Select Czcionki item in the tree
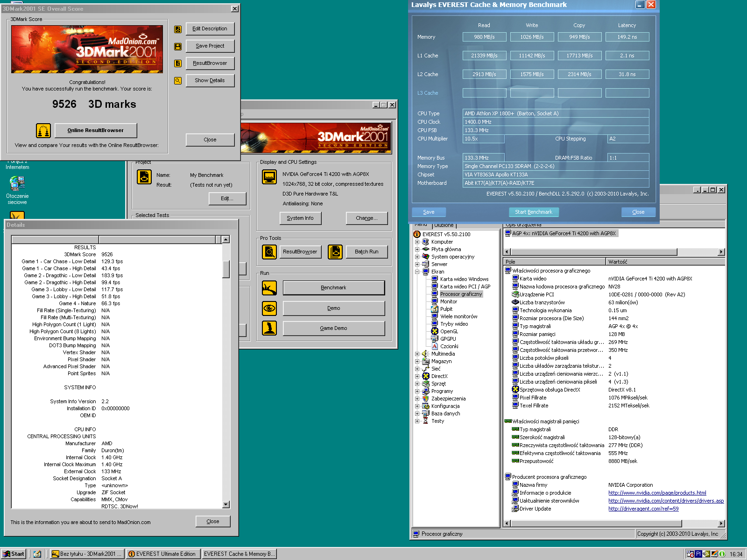This screenshot has height=560, width=747. [445, 346]
